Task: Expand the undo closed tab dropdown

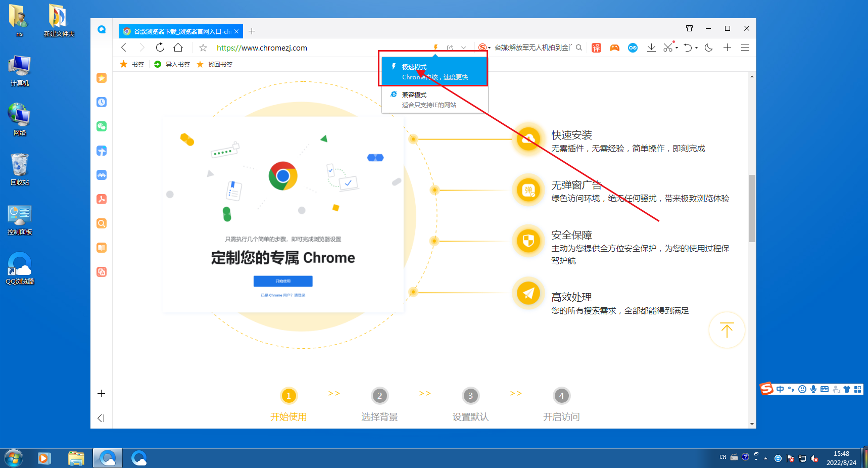Action: (696, 48)
